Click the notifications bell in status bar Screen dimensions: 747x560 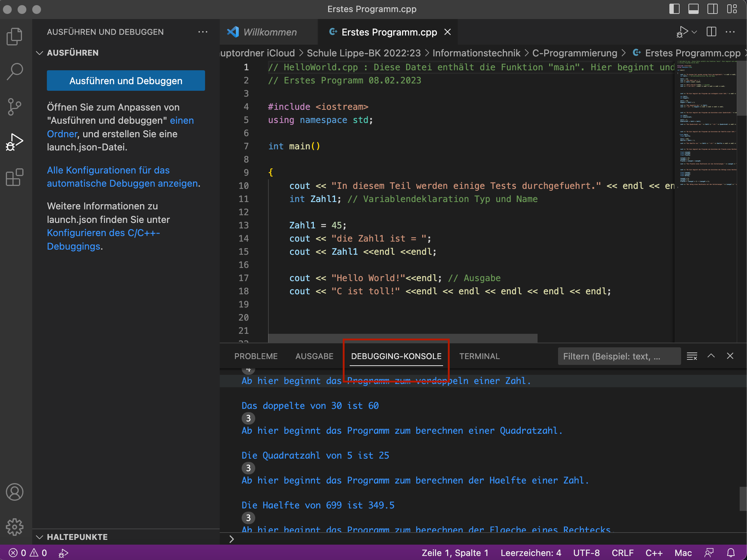click(x=731, y=552)
